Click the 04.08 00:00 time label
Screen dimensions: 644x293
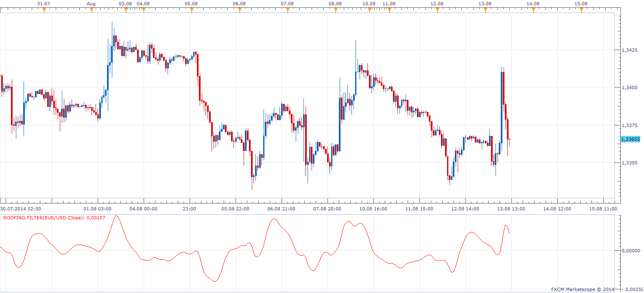click(x=143, y=209)
